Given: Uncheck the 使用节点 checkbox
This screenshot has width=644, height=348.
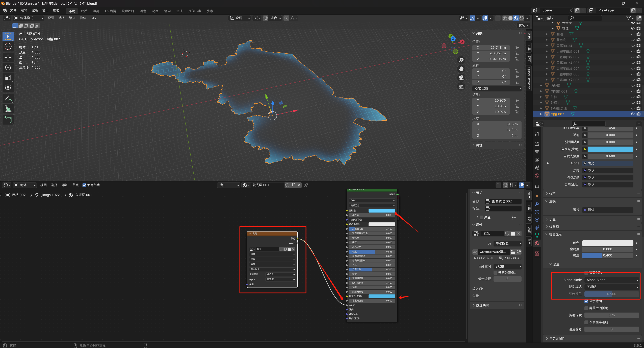Looking at the screenshot, I should (84, 185).
